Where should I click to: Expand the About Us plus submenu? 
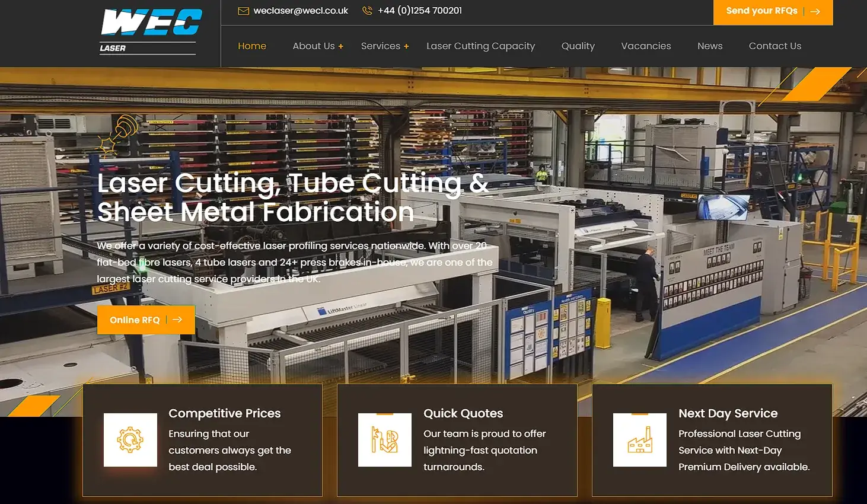click(x=341, y=46)
